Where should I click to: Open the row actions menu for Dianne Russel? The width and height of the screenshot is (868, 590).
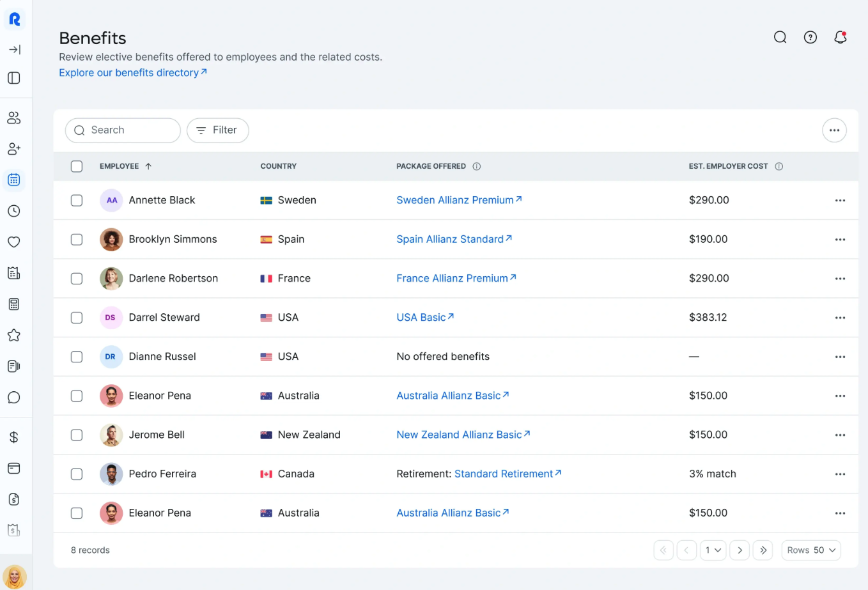[840, 356]
